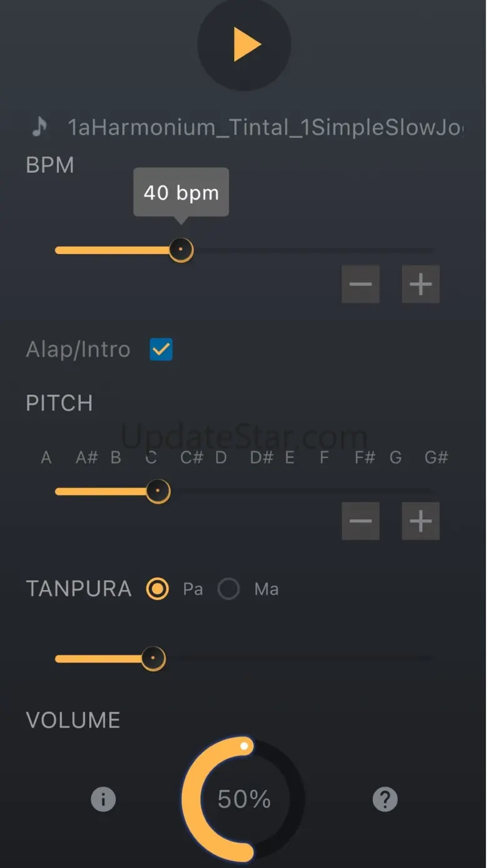Raise pitch with the plus button

coord(420,521)
